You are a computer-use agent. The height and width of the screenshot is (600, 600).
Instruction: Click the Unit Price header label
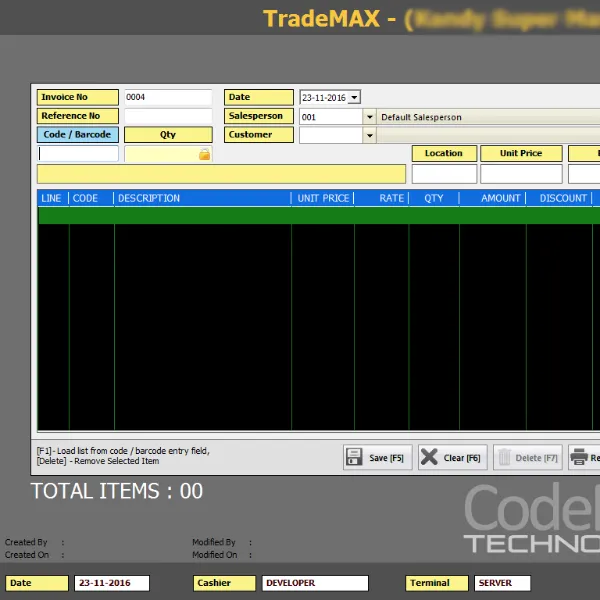point(521,153)
